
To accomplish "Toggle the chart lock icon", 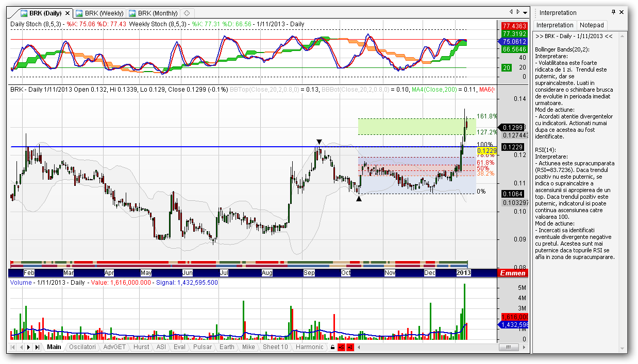I will click(x=332, y=348).
